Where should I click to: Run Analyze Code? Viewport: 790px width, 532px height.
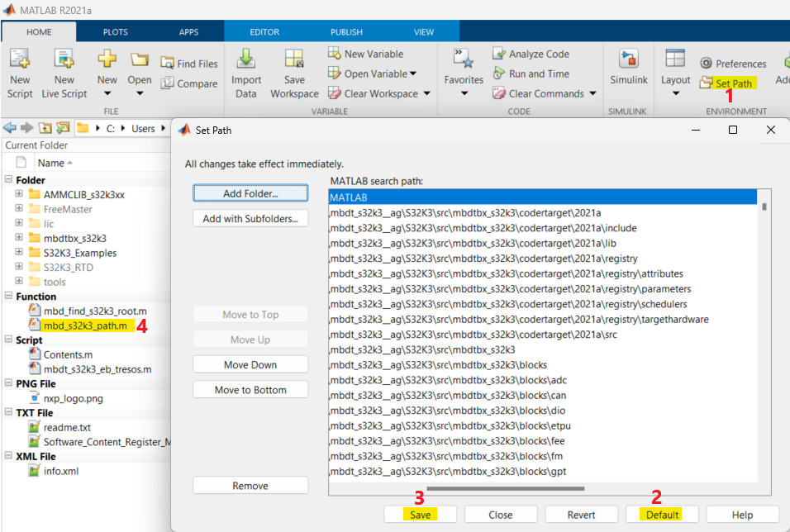tap(531, 54)
